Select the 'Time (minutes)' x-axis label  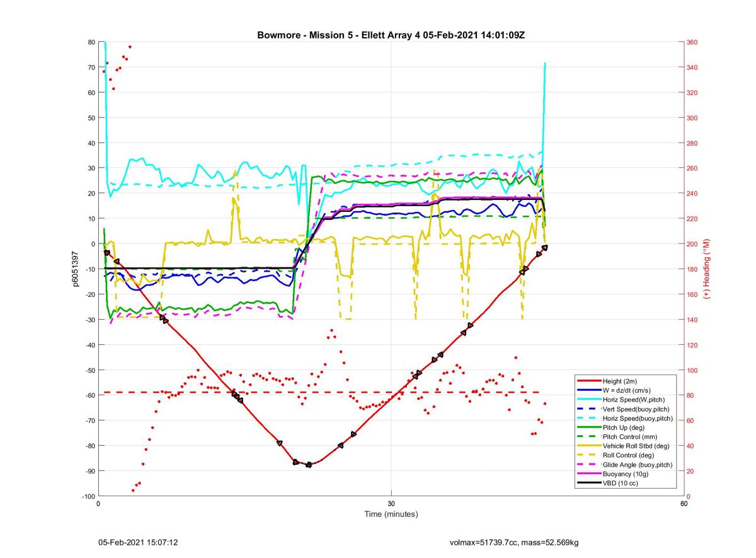point(391,514)
